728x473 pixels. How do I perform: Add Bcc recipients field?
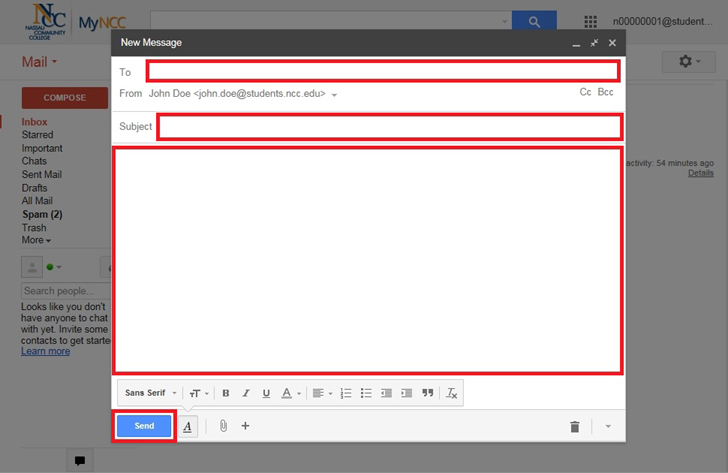606,92
